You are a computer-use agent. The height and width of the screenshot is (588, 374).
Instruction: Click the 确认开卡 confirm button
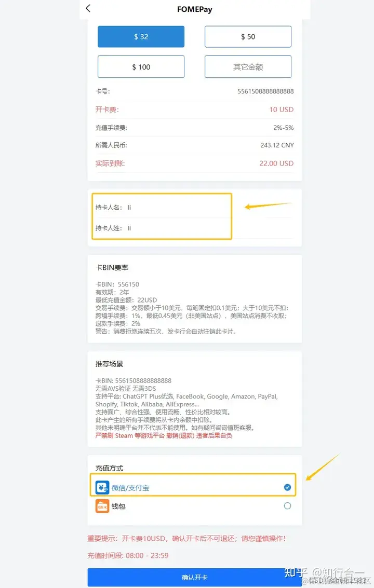(x=194, y=578)
